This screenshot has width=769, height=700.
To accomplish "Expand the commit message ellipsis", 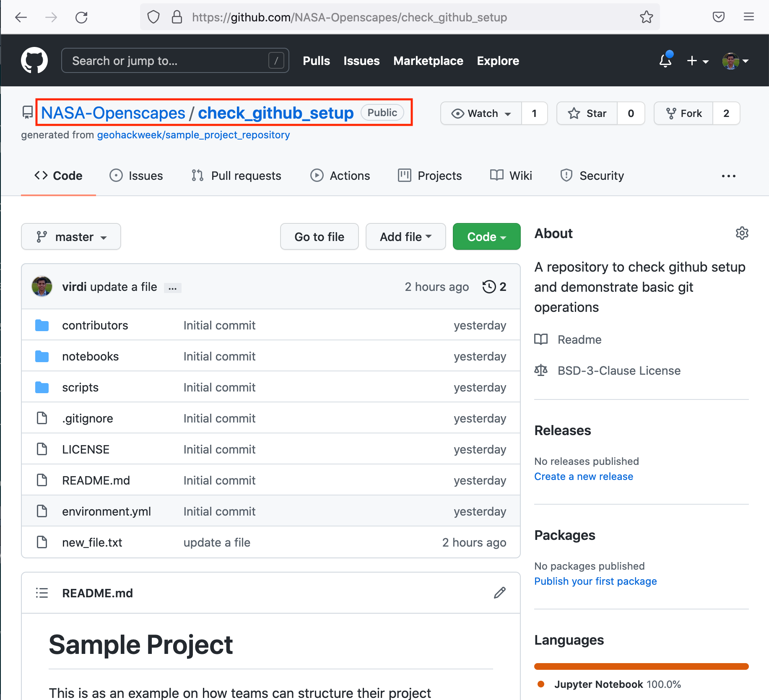I will coord(172,288).
